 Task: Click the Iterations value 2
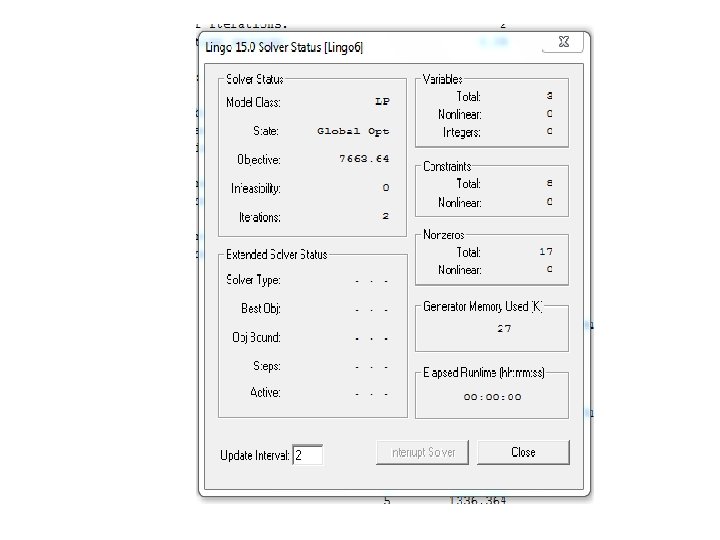coord(386,216)
